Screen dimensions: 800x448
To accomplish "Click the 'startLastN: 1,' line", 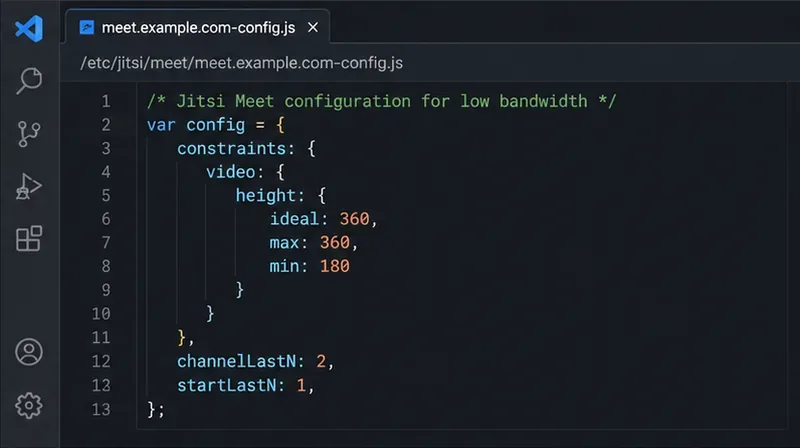I will (x=245, y=385).
